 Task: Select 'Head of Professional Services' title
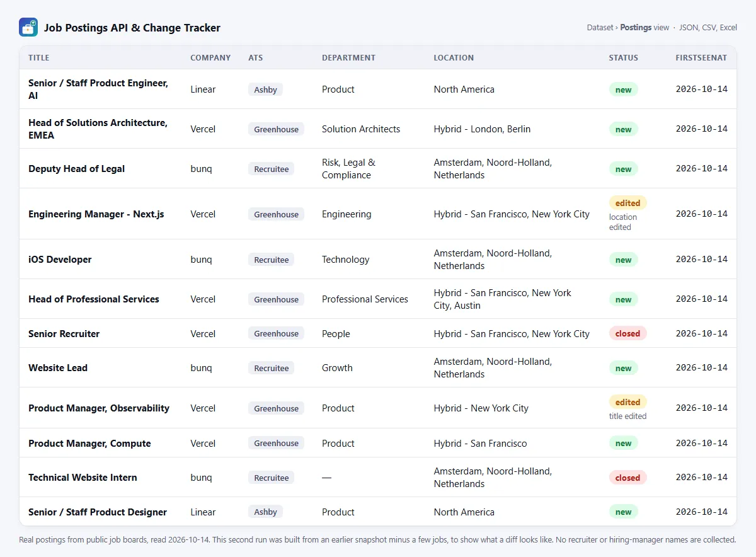click(x=94, y=299)
